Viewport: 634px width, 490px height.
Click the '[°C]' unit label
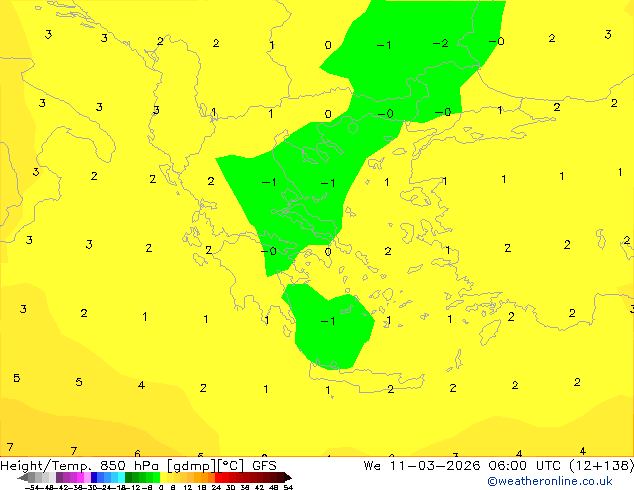231,466
